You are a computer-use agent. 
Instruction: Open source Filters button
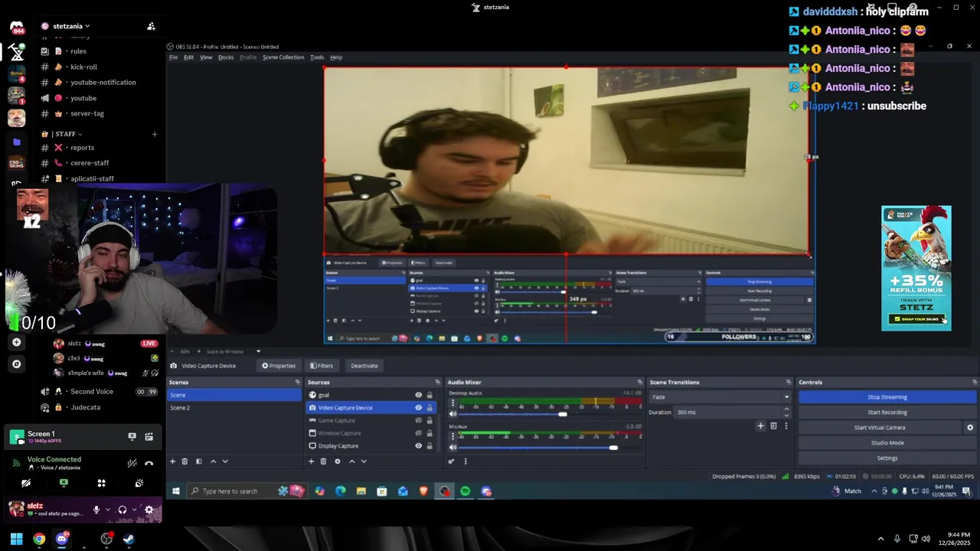(x=322, y=366)
